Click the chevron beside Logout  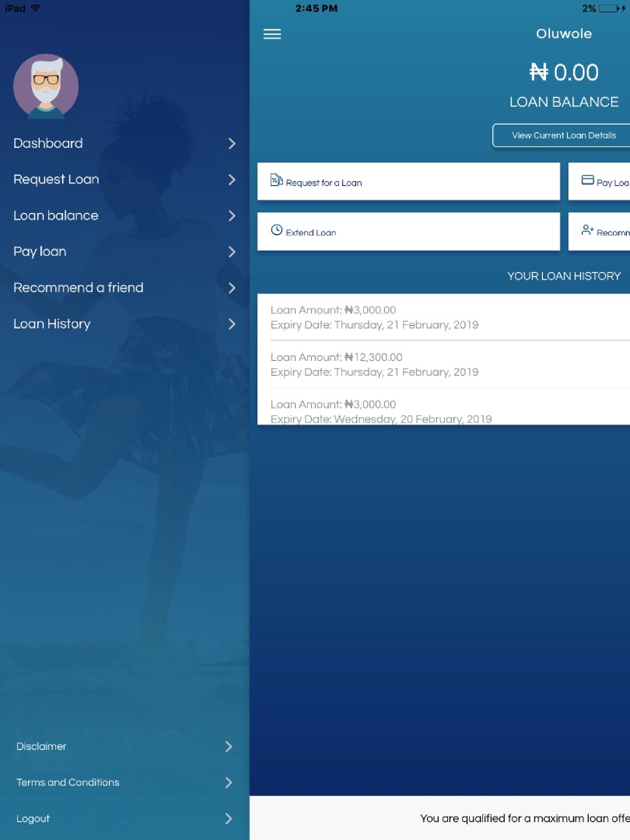click(x=228, y=818)
